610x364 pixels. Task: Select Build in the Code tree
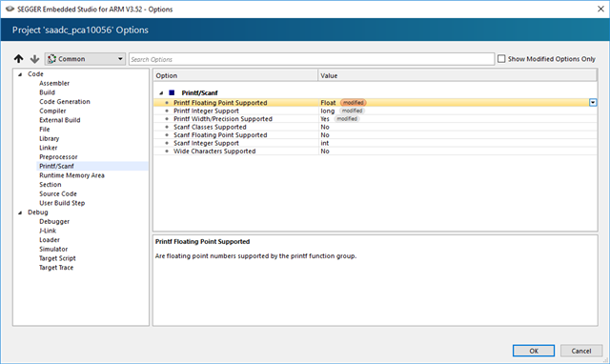pyautogui.click(x=47, y=92)
